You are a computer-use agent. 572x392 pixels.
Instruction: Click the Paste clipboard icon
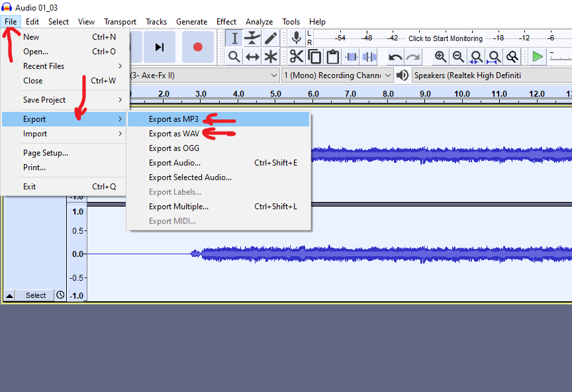click(x=332, y=57)
